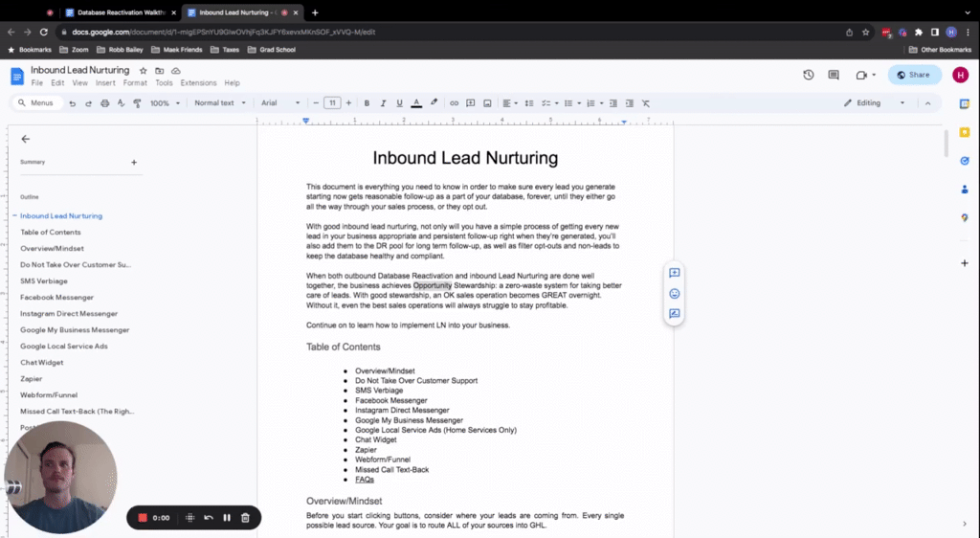Image resolution: width=980 pixels, height=538 pixels.
Task: Open the Editing mode dropdown
Action: pos(874,103)
